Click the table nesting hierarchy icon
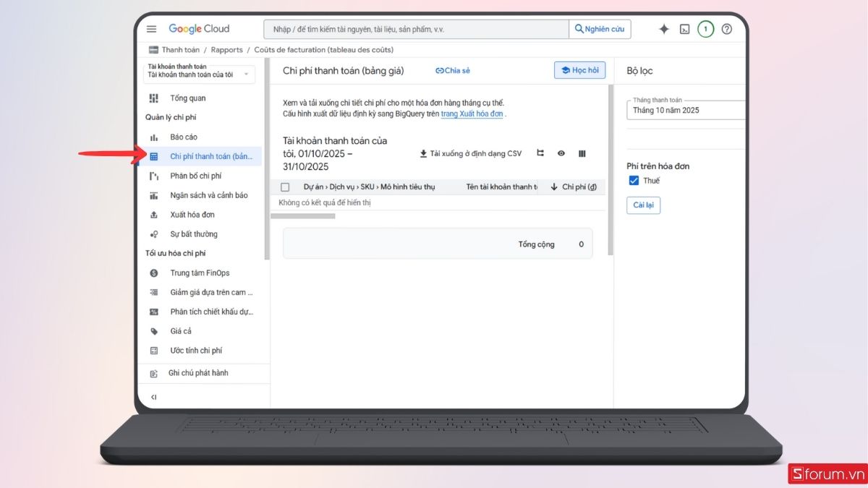868x488 pixels. point(540,153)
